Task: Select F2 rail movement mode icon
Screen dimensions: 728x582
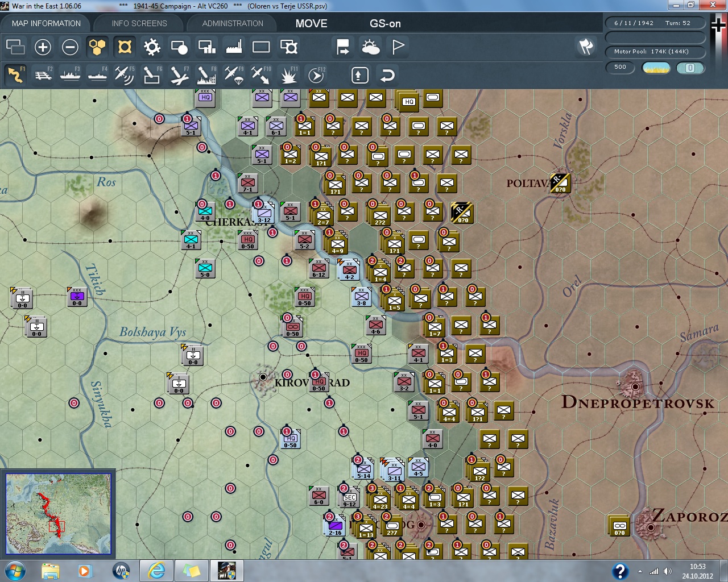Action: [x=43, y=75]
